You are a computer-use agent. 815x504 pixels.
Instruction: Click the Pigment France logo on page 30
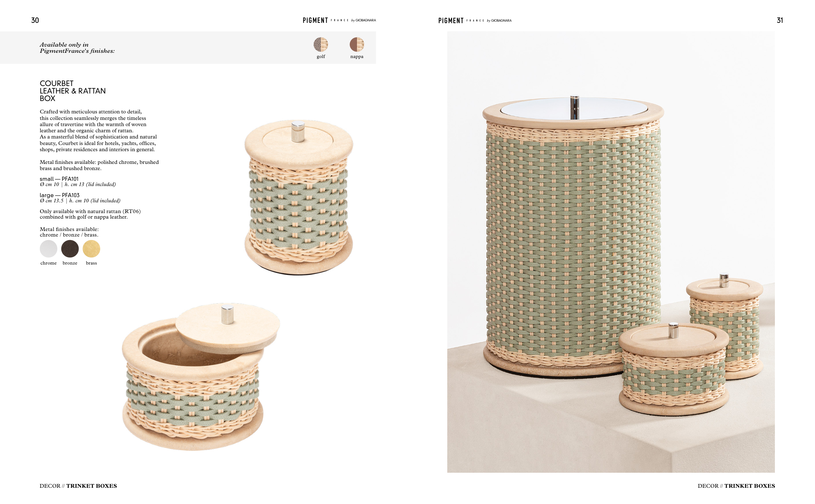(x=339, y=20)
